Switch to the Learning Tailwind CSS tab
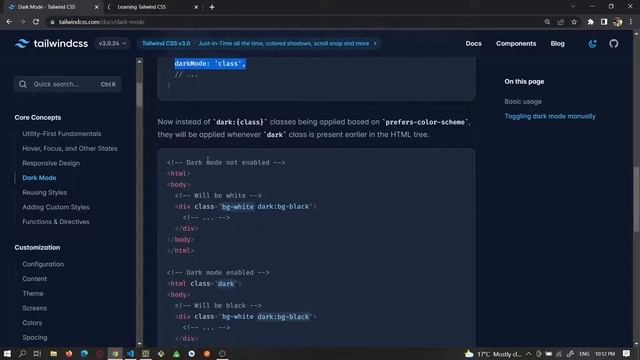Screen dimensions: 640x360 pyautogui.click(x=151, y=7)
